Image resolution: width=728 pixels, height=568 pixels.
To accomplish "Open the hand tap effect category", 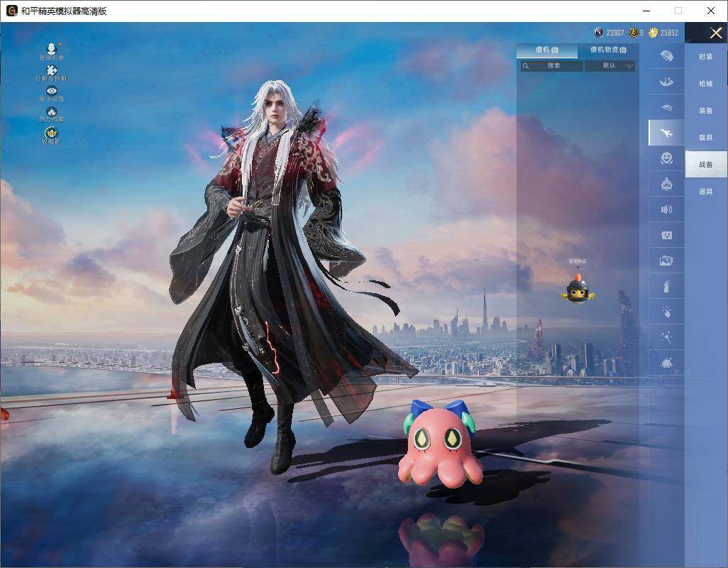I will pos(666,312).
